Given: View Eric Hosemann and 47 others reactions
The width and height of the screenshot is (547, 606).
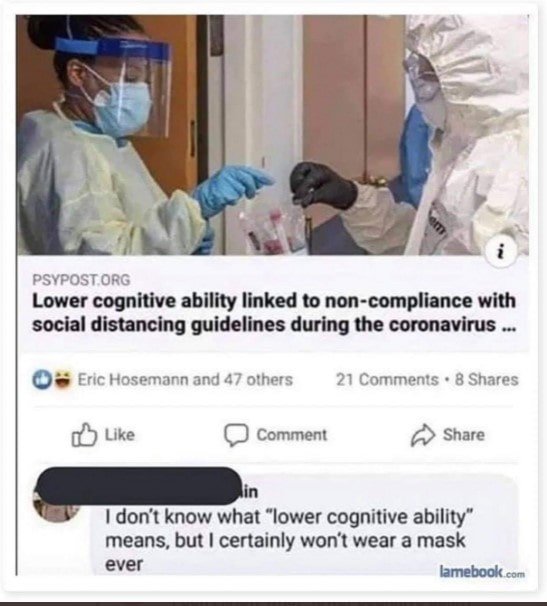Looking at the screenshot, I should (x=185, y=379).
